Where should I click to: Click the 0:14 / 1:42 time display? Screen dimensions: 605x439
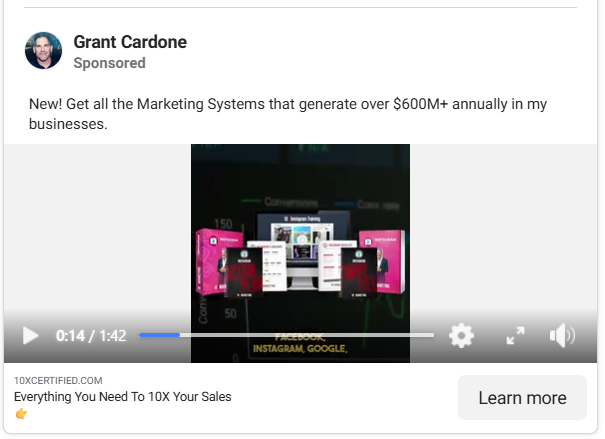tap(91, 336)
